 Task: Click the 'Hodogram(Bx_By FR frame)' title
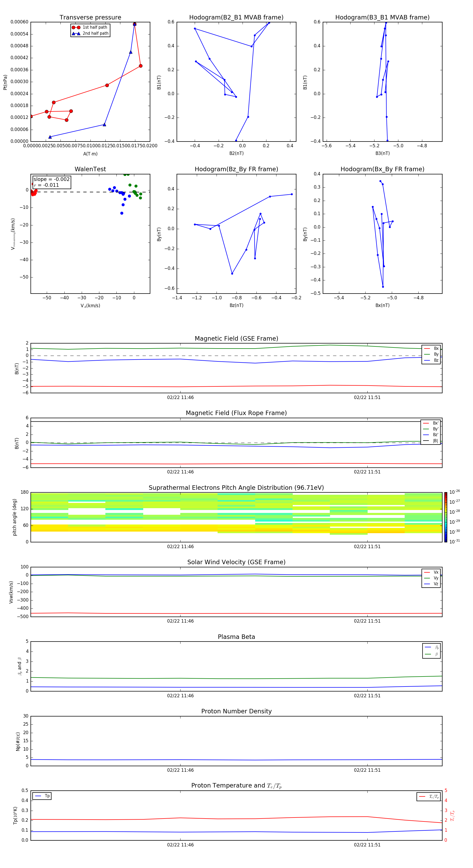pyautogui.click(x=382, y=169)
